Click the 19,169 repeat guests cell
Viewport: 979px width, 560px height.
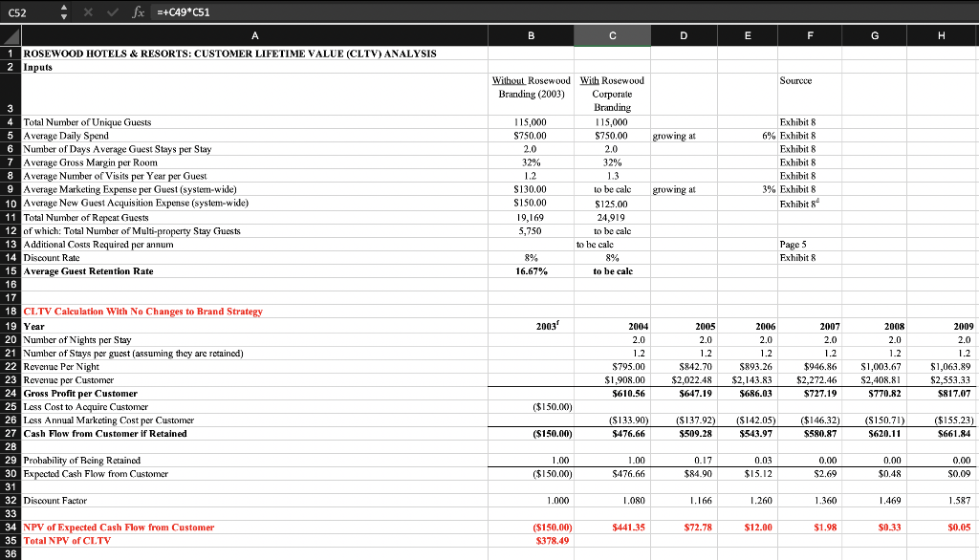530,217
